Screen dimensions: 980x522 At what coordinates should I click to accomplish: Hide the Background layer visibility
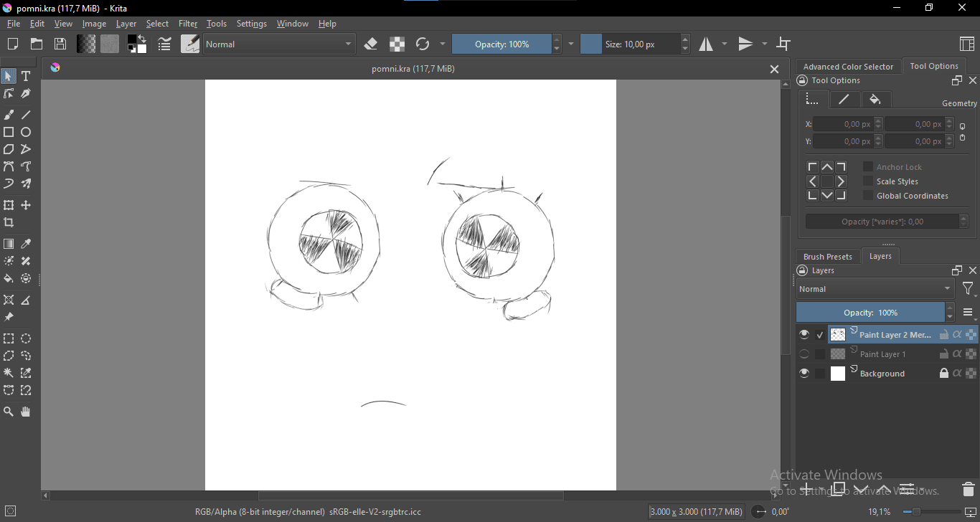804,374
